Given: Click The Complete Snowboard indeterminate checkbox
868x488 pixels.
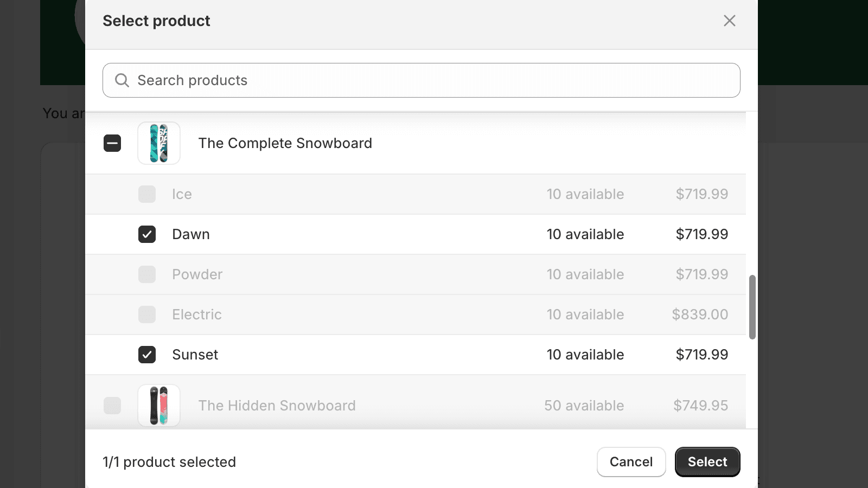Looking at the screenshot, I should (112, 143).
